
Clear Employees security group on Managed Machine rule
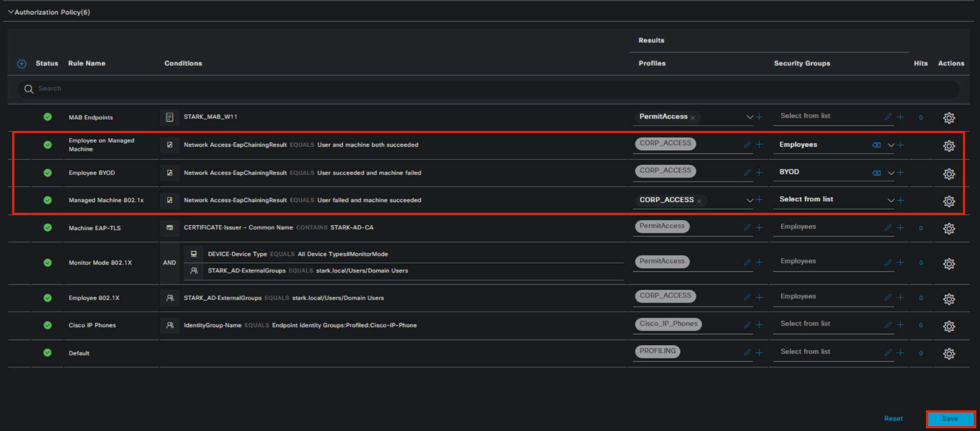tap(876, 145)
